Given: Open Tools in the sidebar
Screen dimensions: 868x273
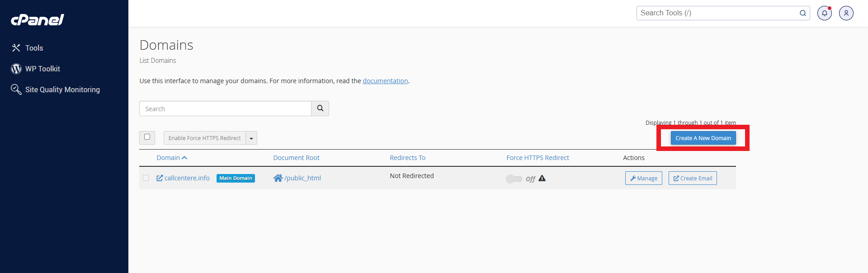Looking at the screenshot, I should click(x=34, y=48).
